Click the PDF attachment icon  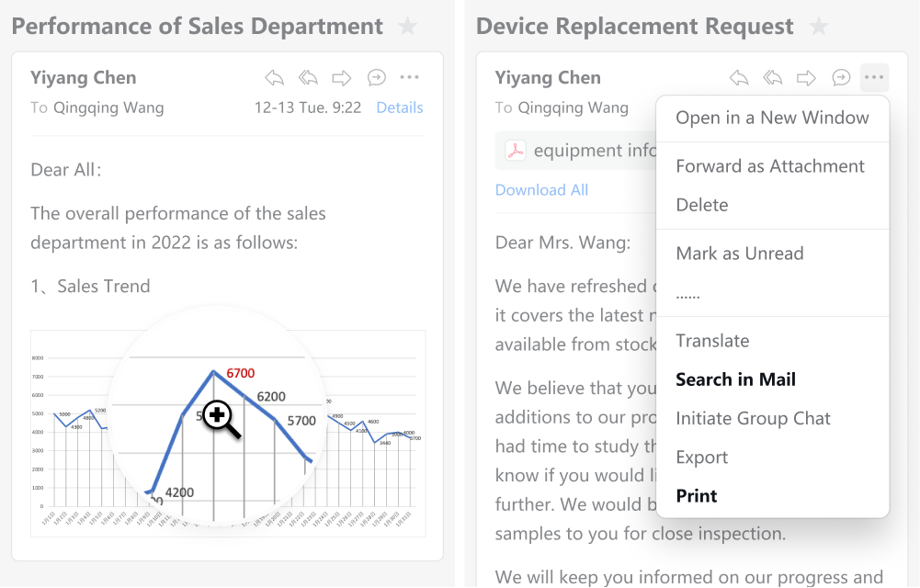pyautogui.click(x=516, y=151)
